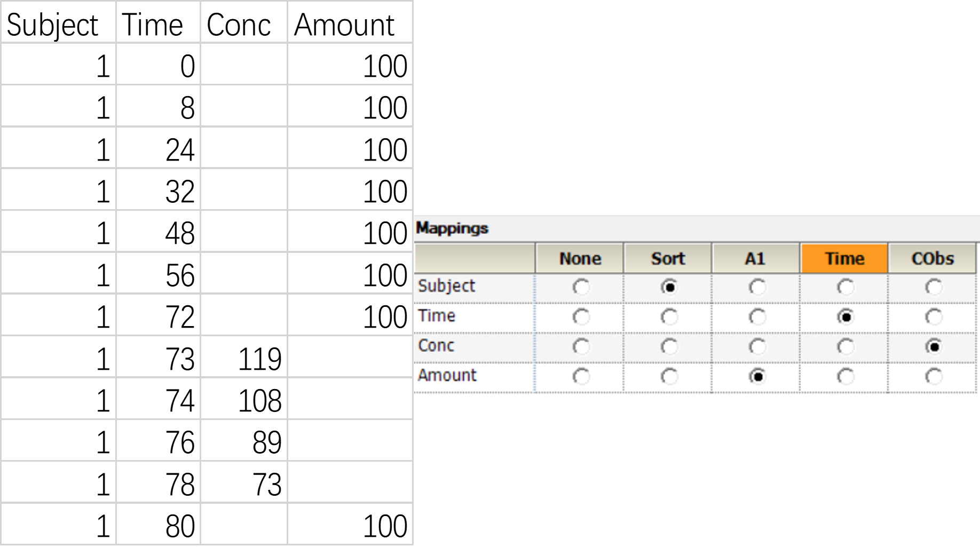Click the A1 column header
980x547 pixels.
tap(756, 258)
